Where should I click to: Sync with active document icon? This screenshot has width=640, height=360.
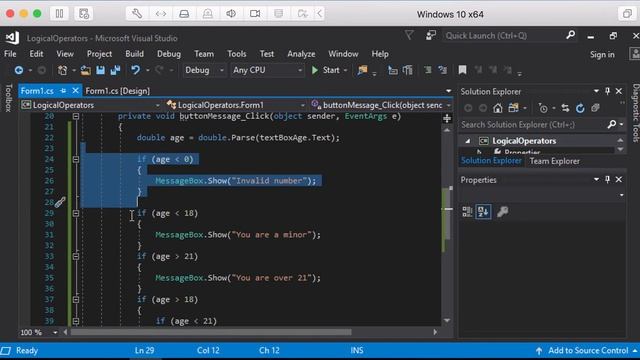click(x=565, y=108)
